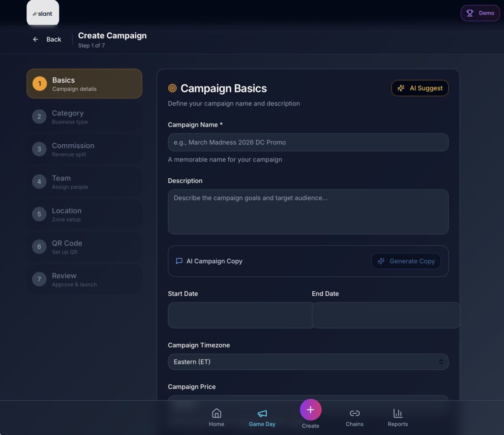Jump to step 6 QR Code
This screenshot has width=504, height=435.
coord(84,247)
